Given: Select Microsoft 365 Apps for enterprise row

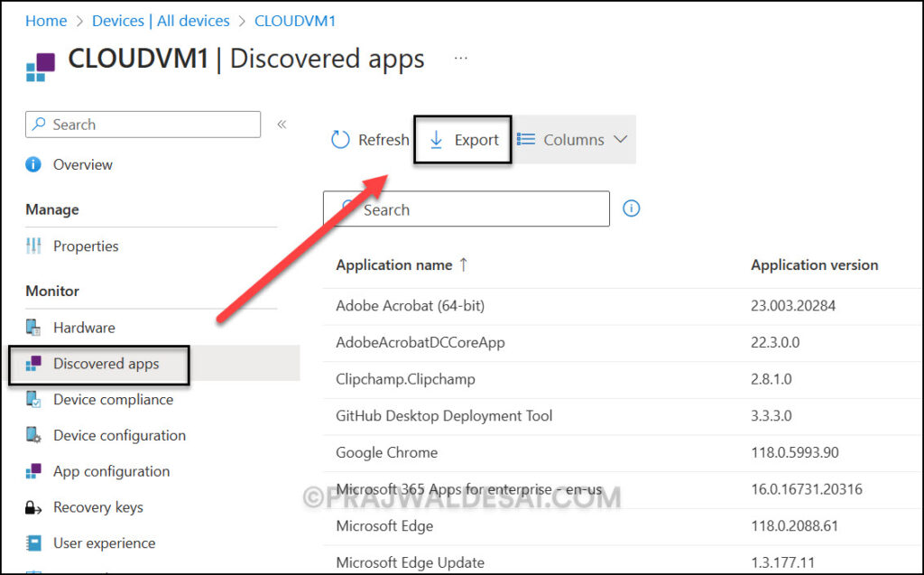Looking at the screenshot, I should [x=623, y=489].
